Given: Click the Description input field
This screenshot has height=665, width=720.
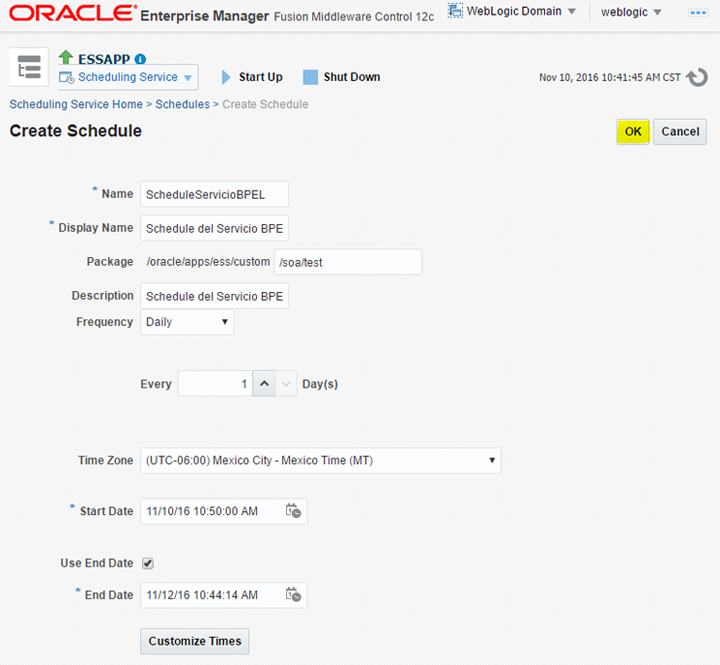Looking at the screenshot, I should point(214,296).
